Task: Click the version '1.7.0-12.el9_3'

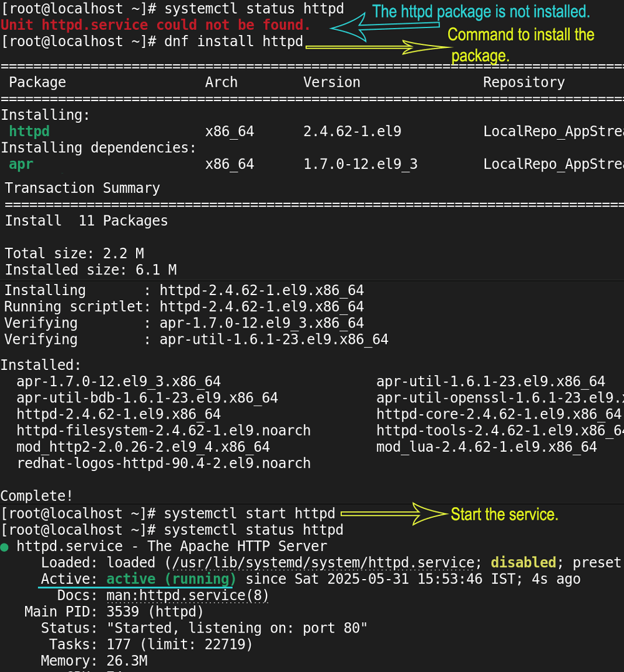Action: click(361, 164)
